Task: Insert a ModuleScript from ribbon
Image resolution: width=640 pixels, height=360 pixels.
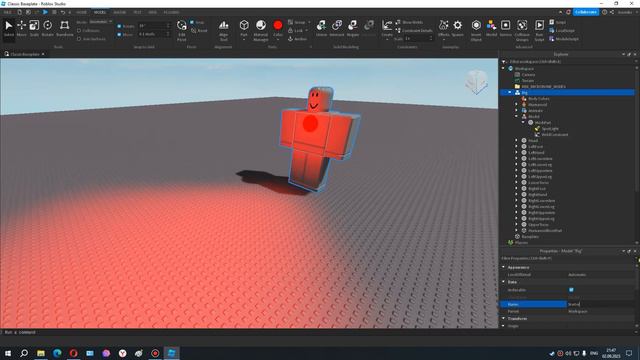Action: (564, 39)
